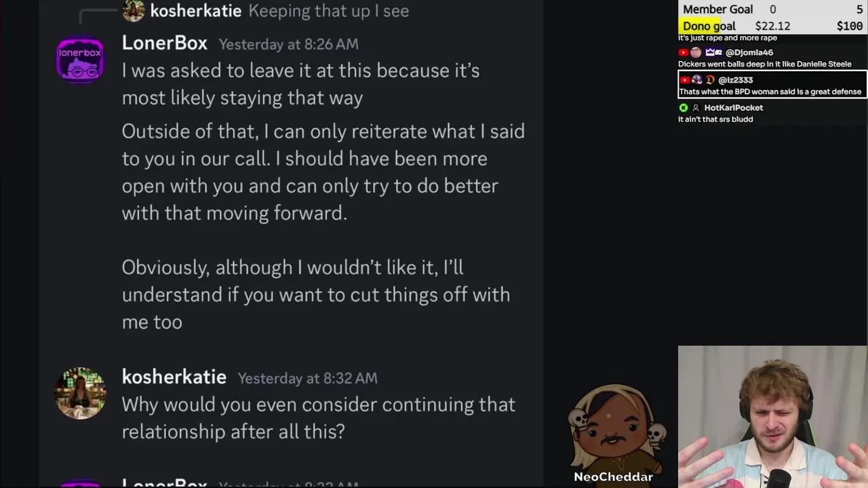Open the round profile picture of @Djomla46
The image size is (868, 488).
pos(696,52)
